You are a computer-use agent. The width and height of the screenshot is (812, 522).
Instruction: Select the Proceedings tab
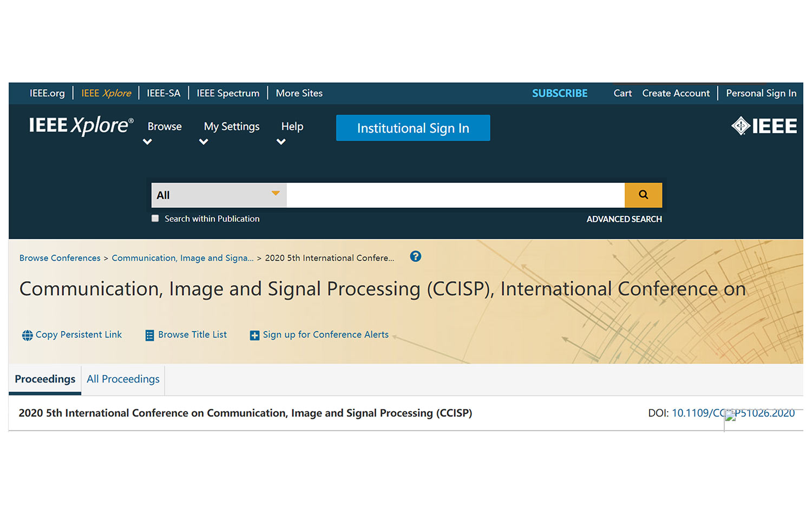pos(45,379)
